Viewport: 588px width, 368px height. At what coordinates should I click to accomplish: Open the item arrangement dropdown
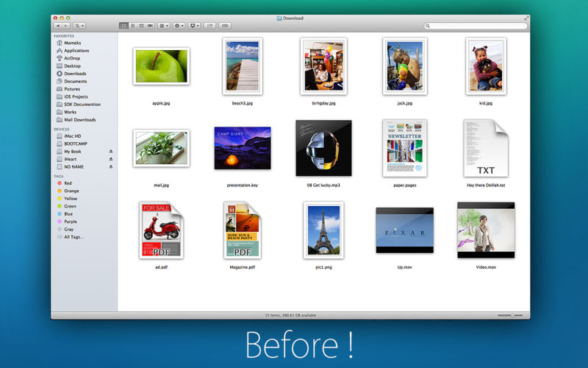click(x=164, y=26)
